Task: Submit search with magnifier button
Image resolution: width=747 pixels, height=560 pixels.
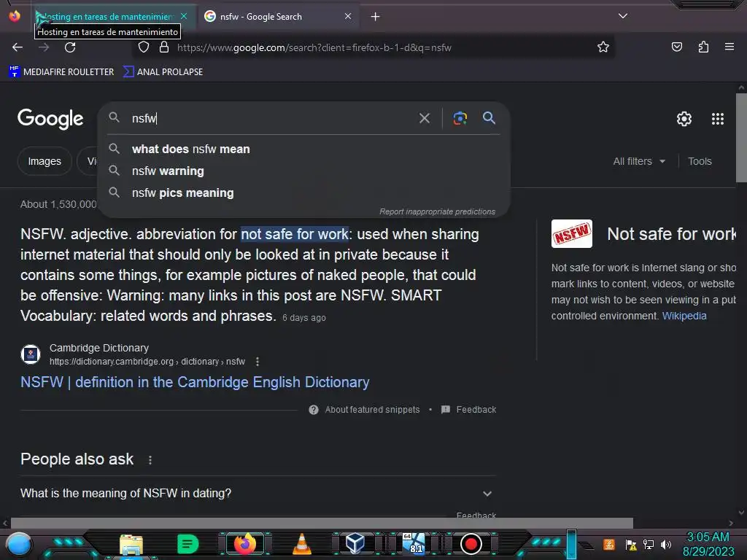Action: click(x=489, y=118)
